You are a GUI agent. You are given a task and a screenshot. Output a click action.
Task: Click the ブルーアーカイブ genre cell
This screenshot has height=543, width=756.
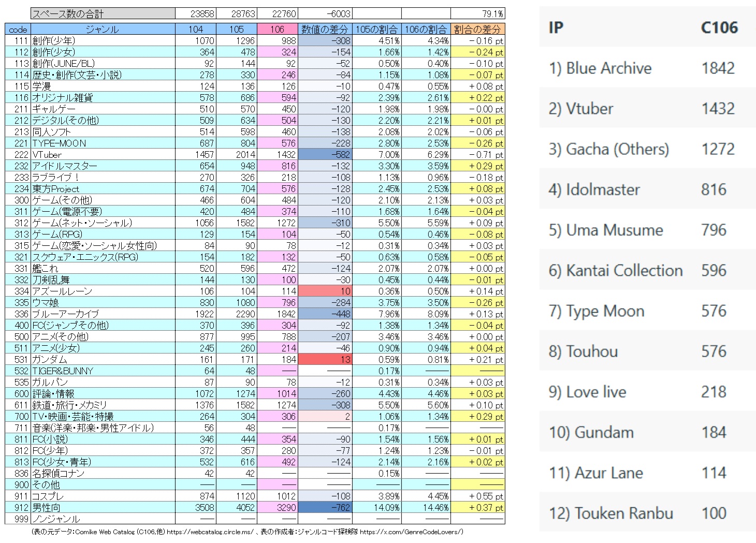click(103, 314)
